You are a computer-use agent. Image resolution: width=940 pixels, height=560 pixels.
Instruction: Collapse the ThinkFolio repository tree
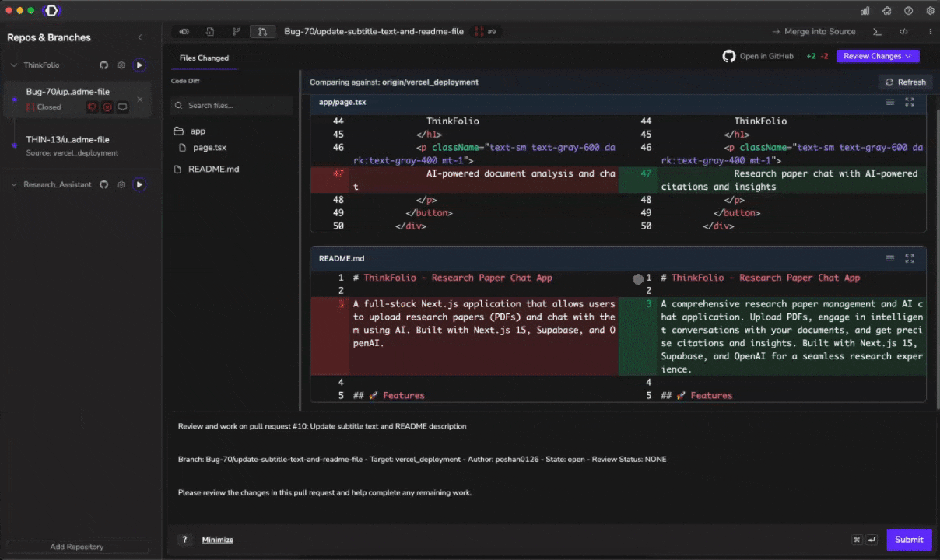tap(13, 65)
